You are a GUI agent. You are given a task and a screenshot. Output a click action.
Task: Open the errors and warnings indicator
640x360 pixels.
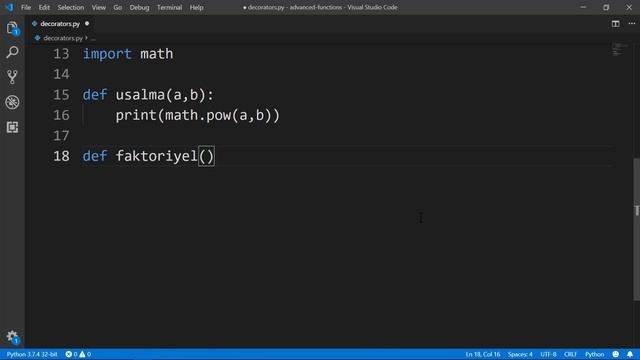[x=78, y=354]
